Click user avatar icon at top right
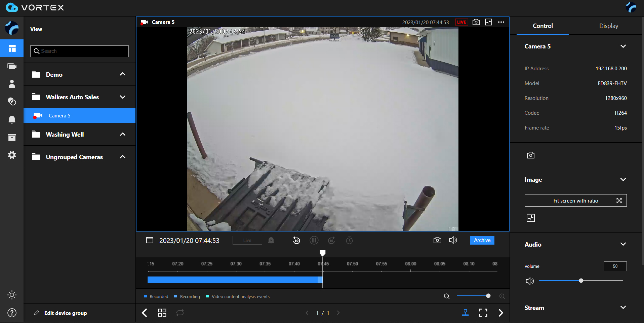 click(x=631, y=7)
